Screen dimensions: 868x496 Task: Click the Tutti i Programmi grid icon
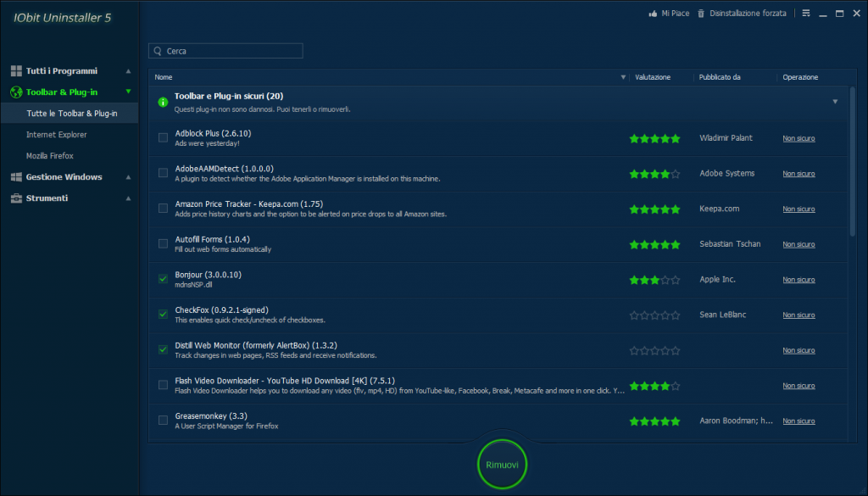click(x=16, y=71)
